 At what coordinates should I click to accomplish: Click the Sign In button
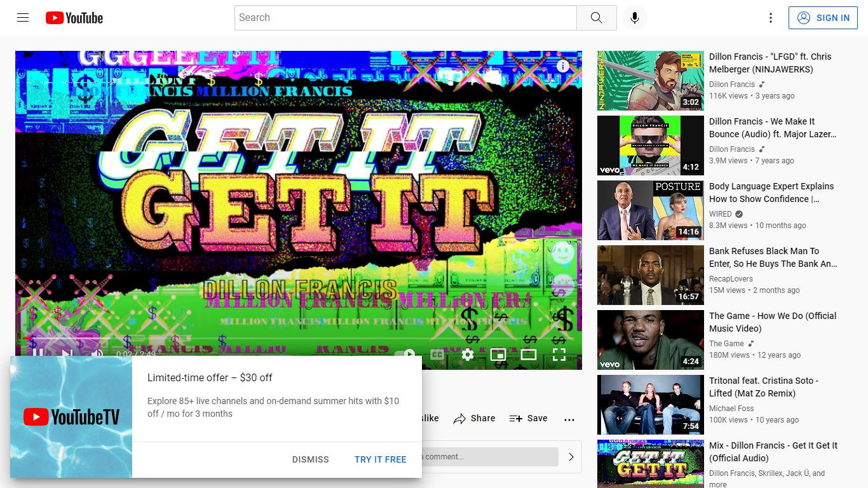point(823,18)
